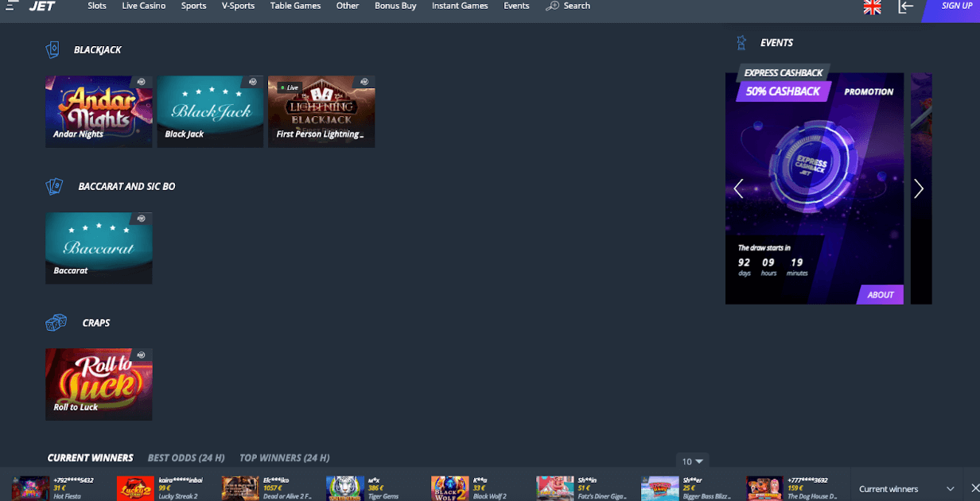Click the Blackjack cards category icon

[52, 50]
